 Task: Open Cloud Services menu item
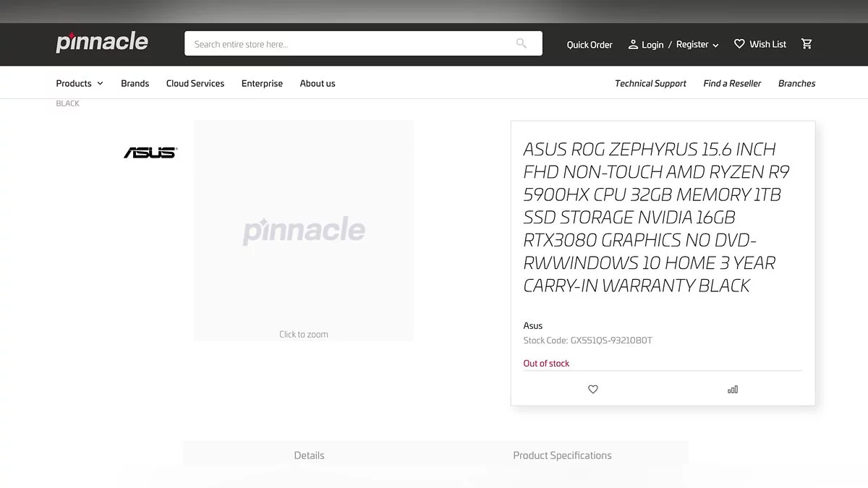pos(195,83)
